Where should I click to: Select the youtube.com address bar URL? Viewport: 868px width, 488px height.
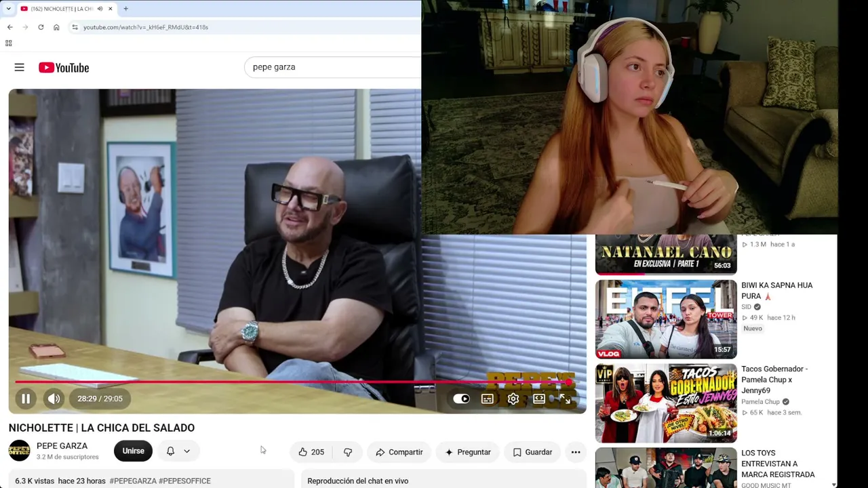click(x=146, y=27)
